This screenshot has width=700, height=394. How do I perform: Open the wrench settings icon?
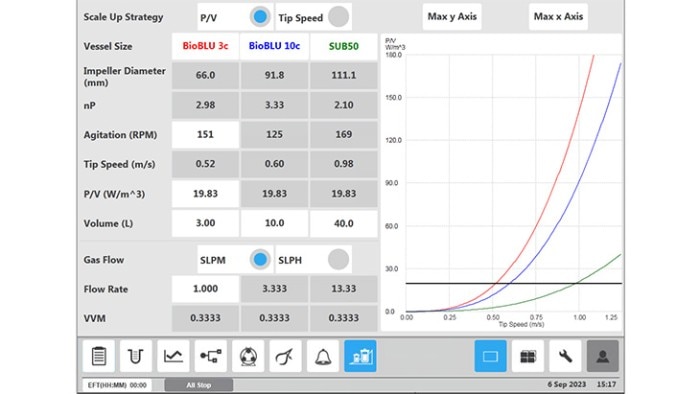(565, 356)
